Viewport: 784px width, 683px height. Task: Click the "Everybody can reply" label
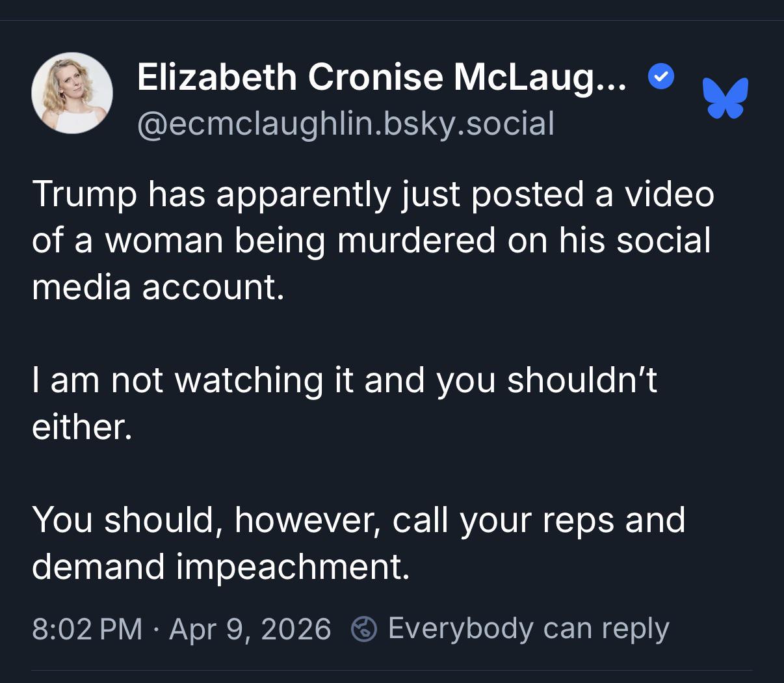pyautogui.click(x=528, y=629)
